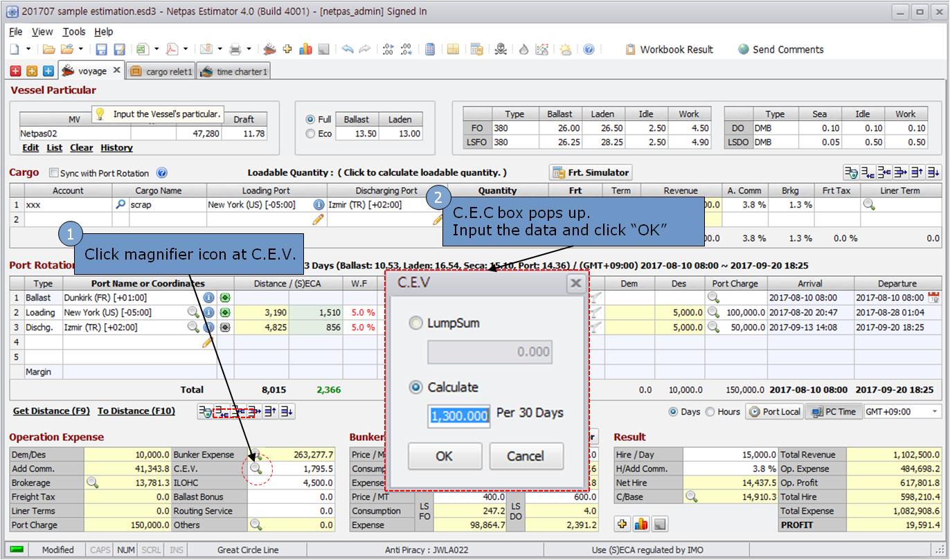Export to Excel via toolbar icon

[142, 49]
